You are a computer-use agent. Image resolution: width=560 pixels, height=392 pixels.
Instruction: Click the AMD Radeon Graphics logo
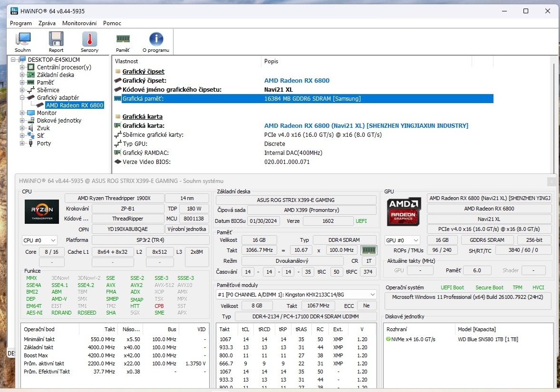point(404,211)
